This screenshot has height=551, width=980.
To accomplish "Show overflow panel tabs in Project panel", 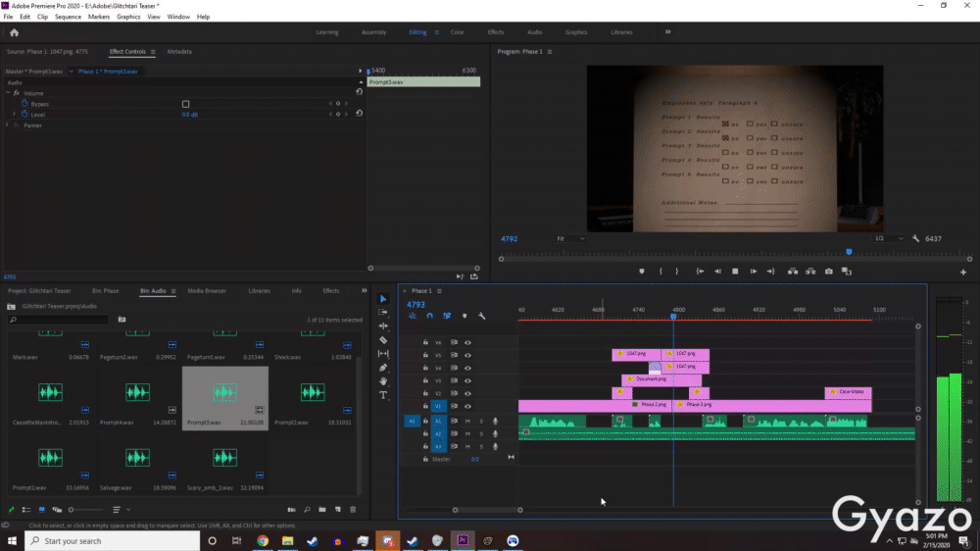I will 364,291.
